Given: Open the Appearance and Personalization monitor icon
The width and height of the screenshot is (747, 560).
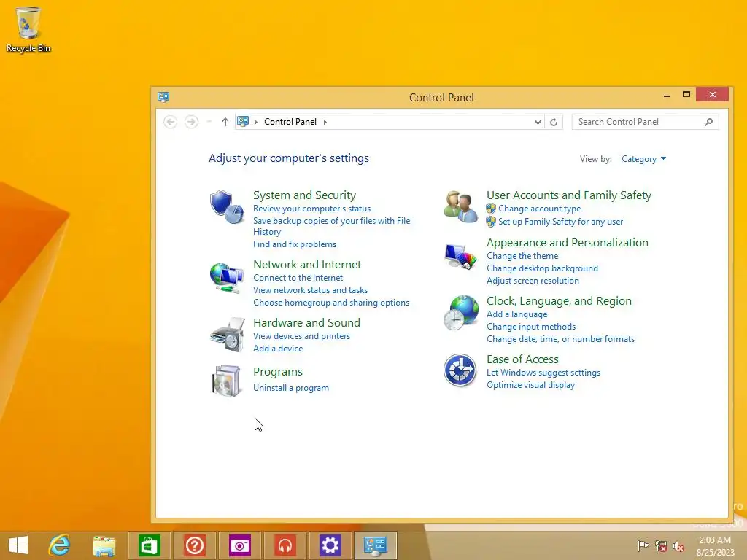Looking at the screenshot, I should click(x=460, y=256).
